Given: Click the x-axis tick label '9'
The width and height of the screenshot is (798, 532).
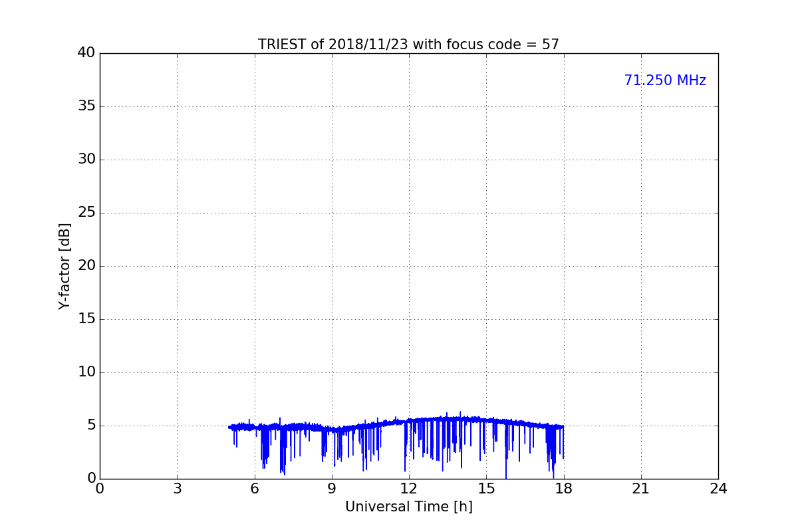Looking at the screenshot, I should pyautogui.click(x=332, y=489).
